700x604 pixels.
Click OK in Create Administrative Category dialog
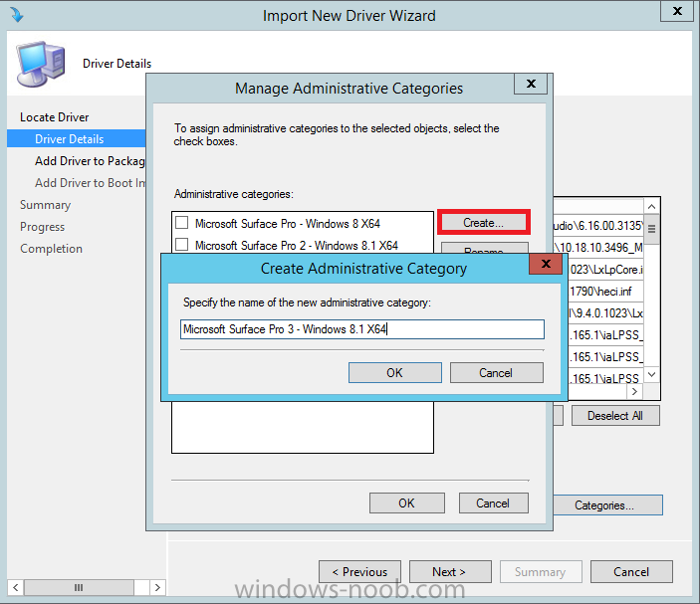pos(394,372)
